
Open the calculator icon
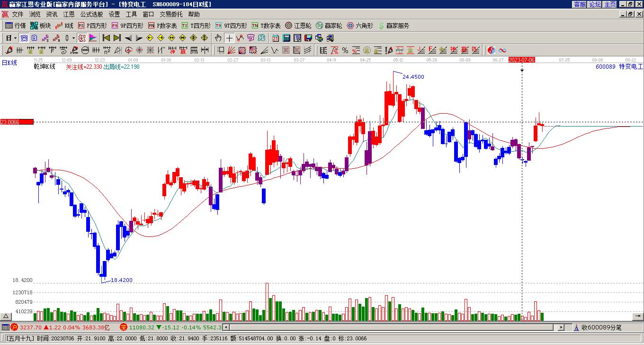tap(286, 38)
